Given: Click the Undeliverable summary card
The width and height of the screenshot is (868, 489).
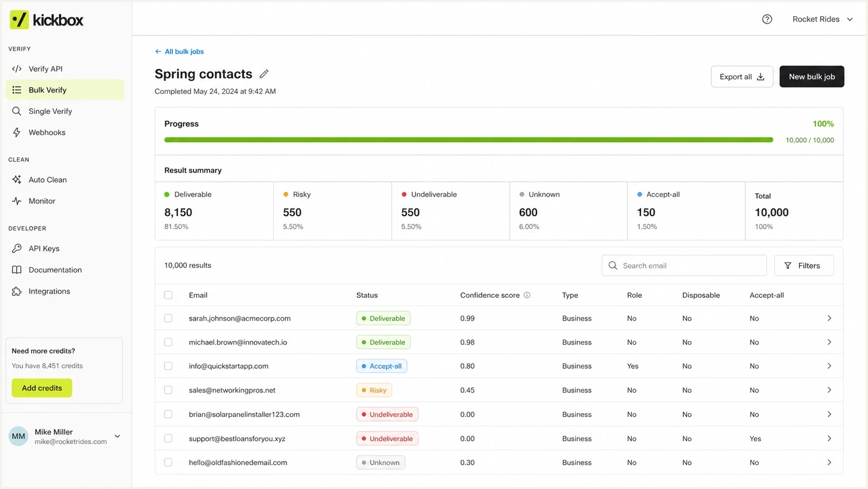Looking at the screenshot, I should coord(451,211).
